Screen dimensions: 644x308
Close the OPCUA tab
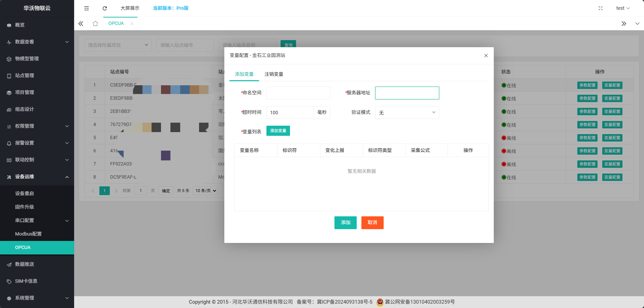click(x=132, y=24)
